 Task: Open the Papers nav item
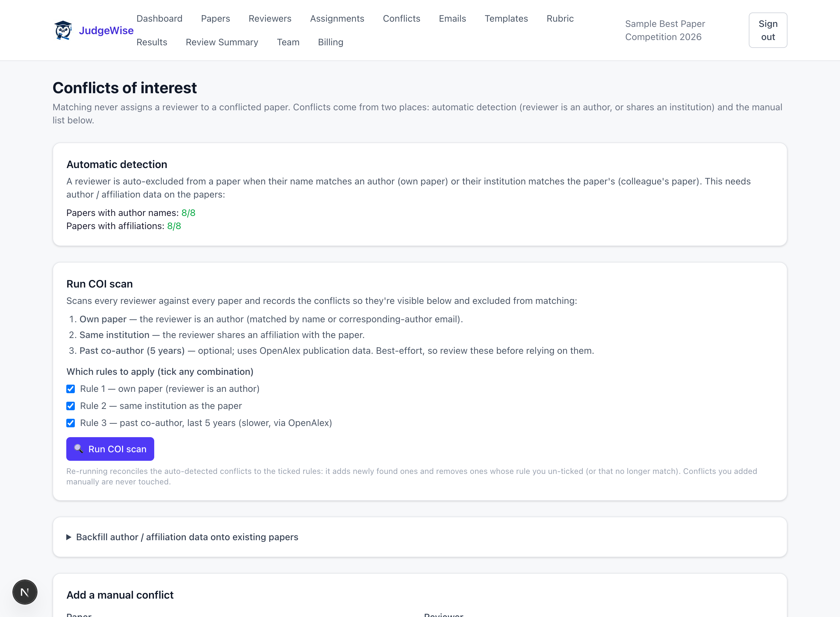pyautogui.click(x=215, y=18)
